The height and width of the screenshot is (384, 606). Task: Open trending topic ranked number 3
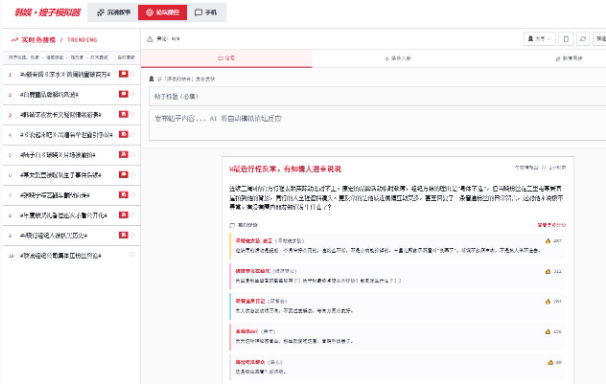(61, 114)
